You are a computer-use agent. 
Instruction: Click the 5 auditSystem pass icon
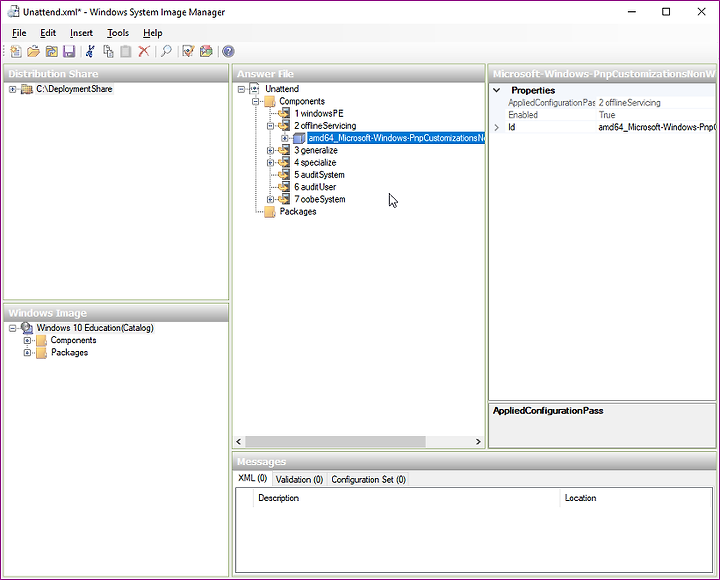[285, 175]
